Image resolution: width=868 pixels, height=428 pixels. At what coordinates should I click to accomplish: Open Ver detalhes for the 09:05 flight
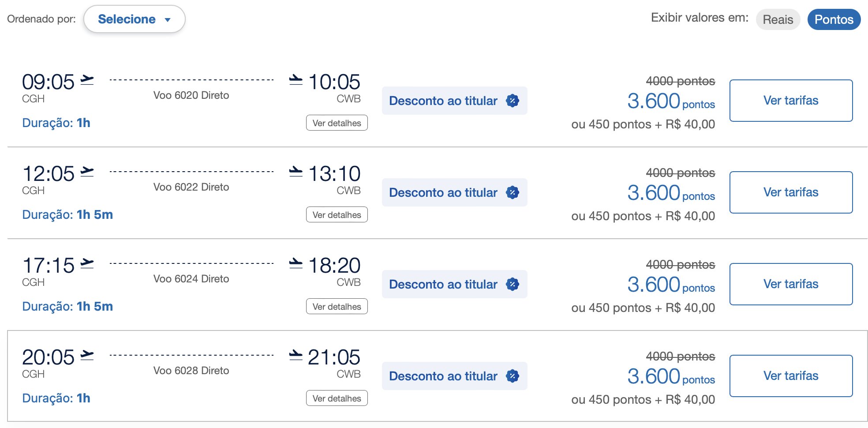point(337,123)
